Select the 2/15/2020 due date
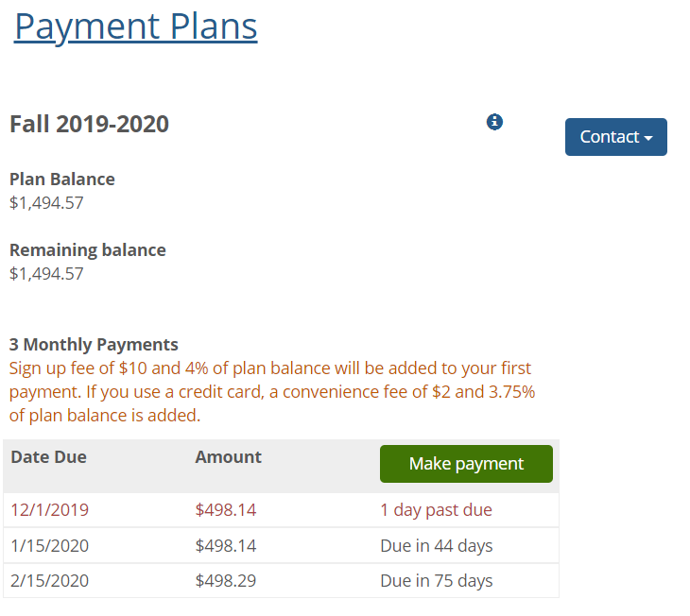Viewport: 690px width, 616px height. click(x=49, y=581)
